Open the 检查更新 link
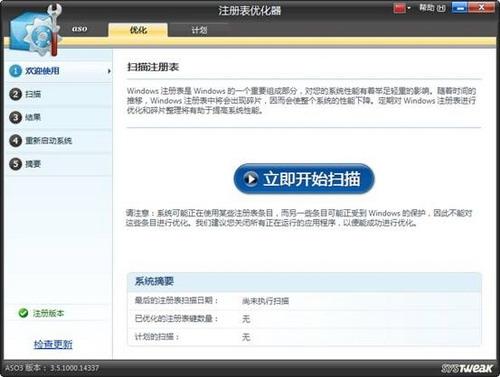500x377 pixels. 53,344
